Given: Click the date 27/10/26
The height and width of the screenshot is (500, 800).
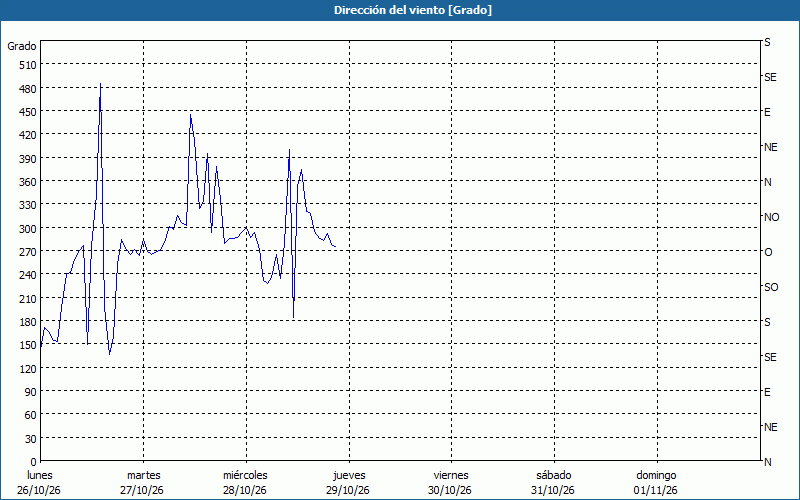Looking at the screenshot, I should point(142,490).
